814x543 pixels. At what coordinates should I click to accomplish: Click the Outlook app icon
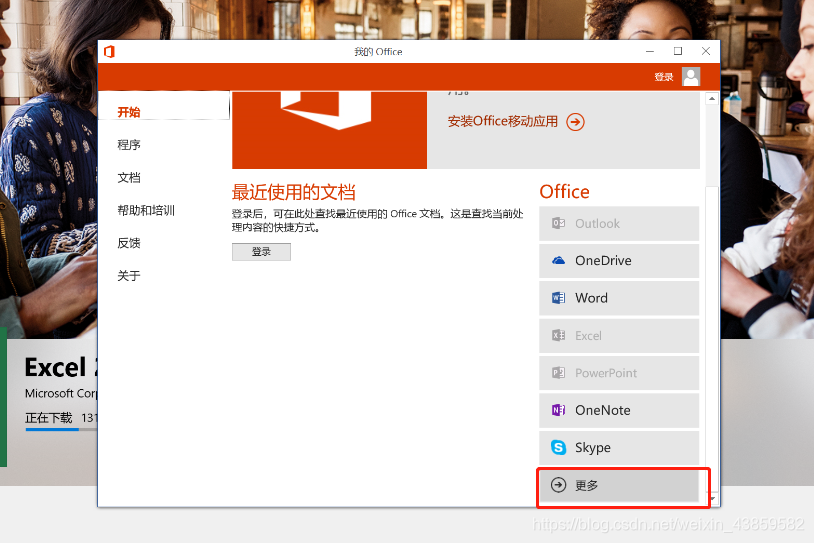pos(559,223)
